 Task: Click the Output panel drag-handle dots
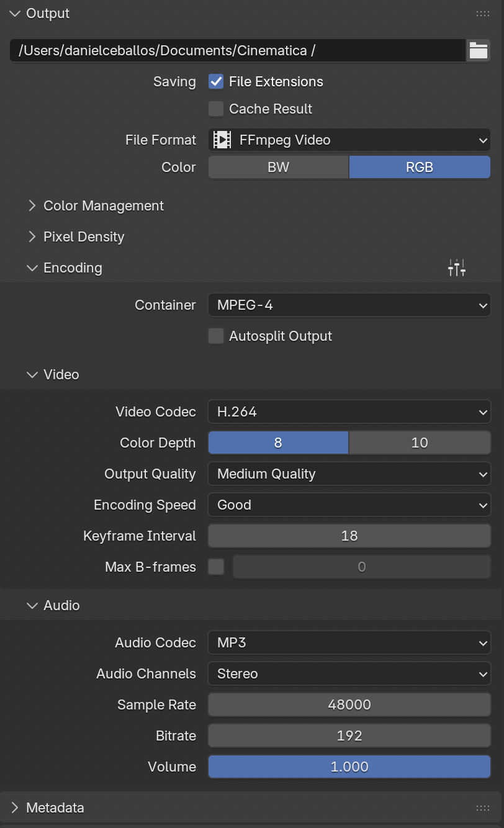tap(482, 14)
